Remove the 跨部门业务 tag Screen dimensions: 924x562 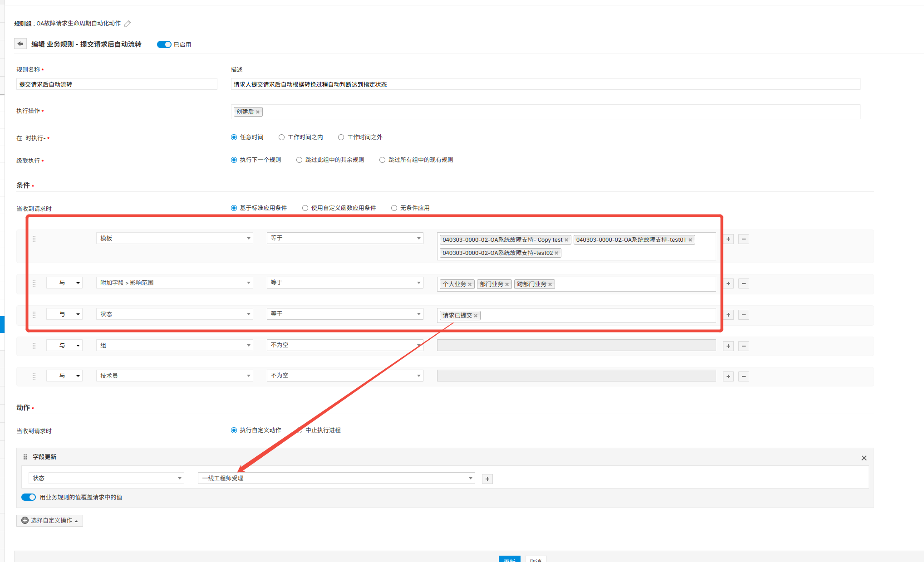tap(550, 284)
